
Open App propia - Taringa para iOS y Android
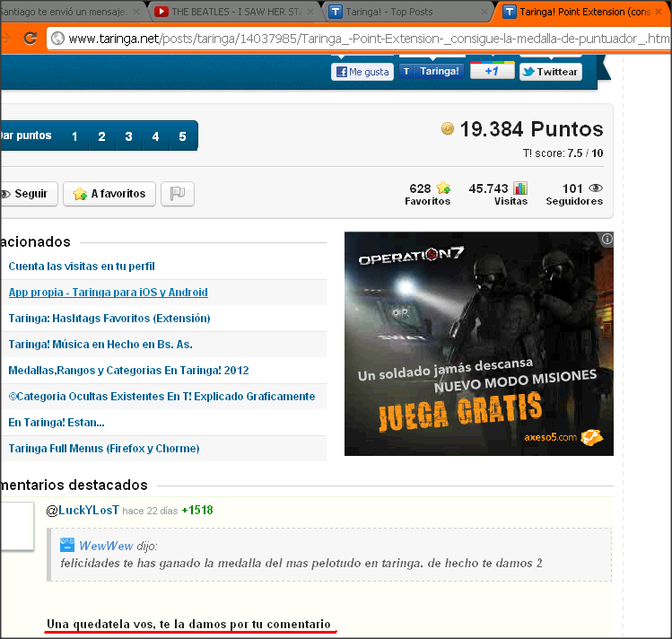coord(108,293)
